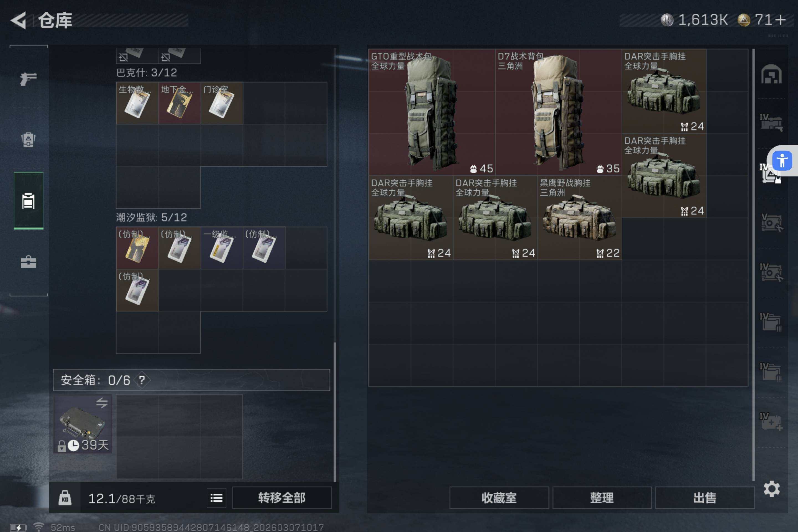Image resolution: width=798 pixels, height=532 pixels.
Task: Open the toolbox category in left sidebar
Action: (x=29, y=262)
